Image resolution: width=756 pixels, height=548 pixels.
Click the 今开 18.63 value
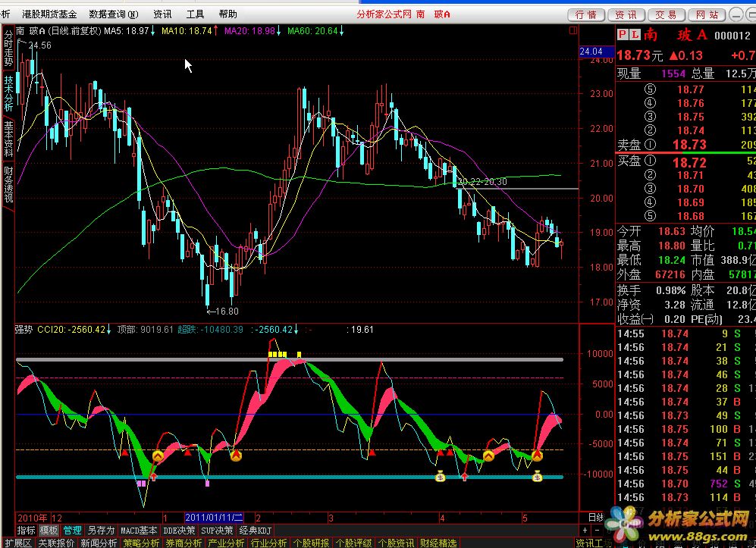coord(672,231)
